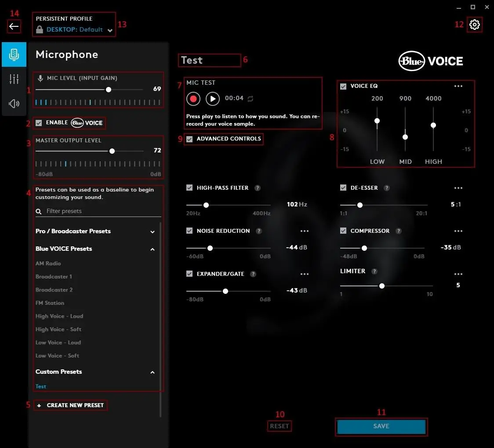Collapse Custom Presets
This screenshot has width=494, height=448.
point(153,372)
